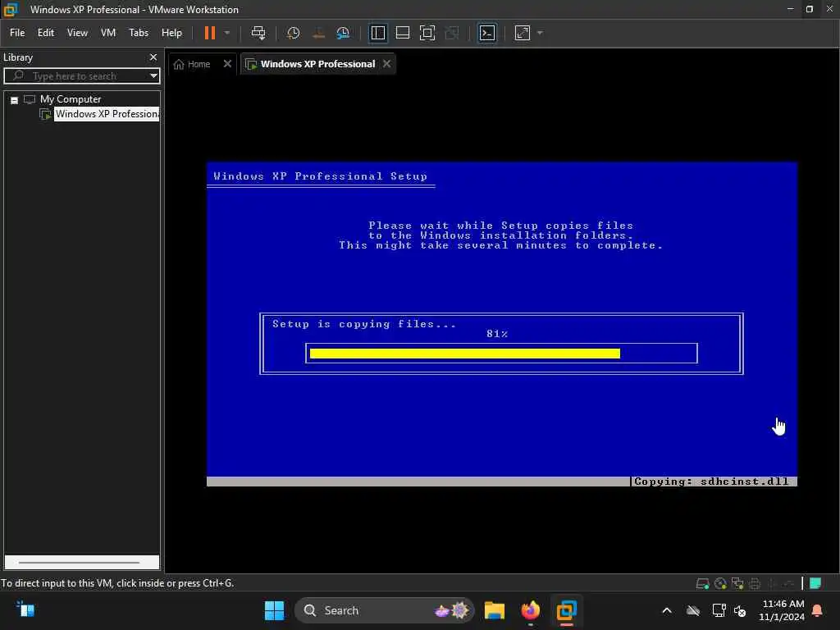Close the Library panel

pyautogui.click(x=153, y=57)
